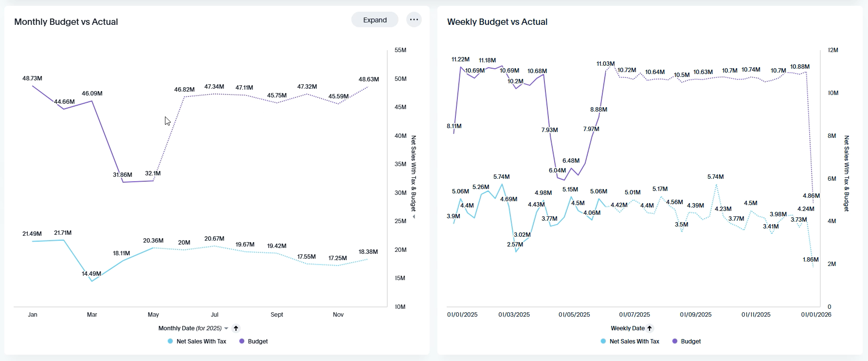Click the small arrow on Monthly y-axis title
Screen dimensions: 868x361
[x=414, y=217]
